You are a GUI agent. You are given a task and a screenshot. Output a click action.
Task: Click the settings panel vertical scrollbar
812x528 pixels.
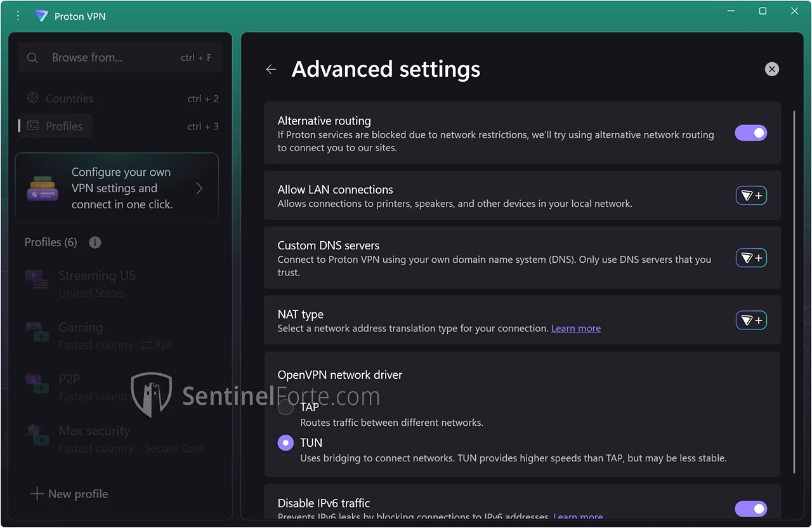pyautogui.click(x=794, y=292)
